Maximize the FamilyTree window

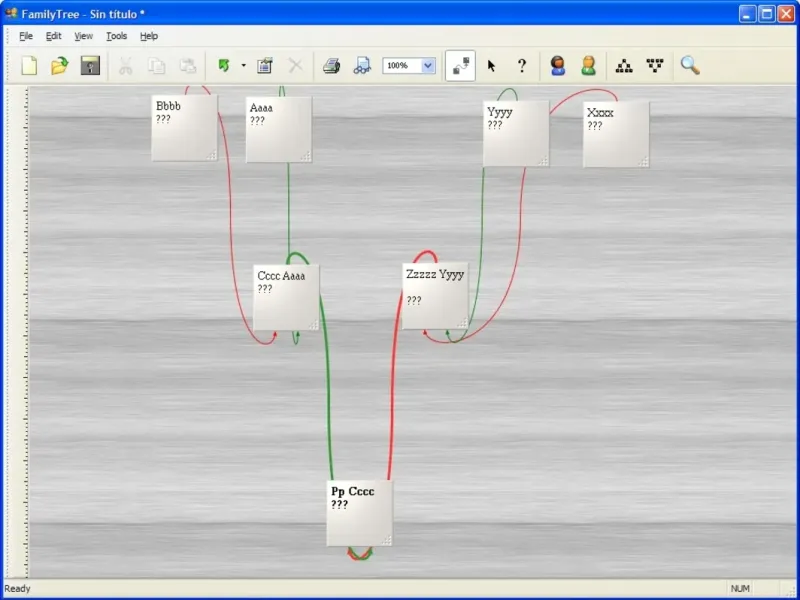click(767, 14)
